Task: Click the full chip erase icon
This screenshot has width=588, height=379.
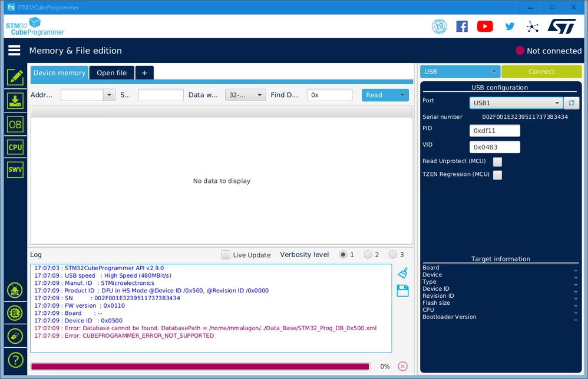Action: (x=15, y=336)
